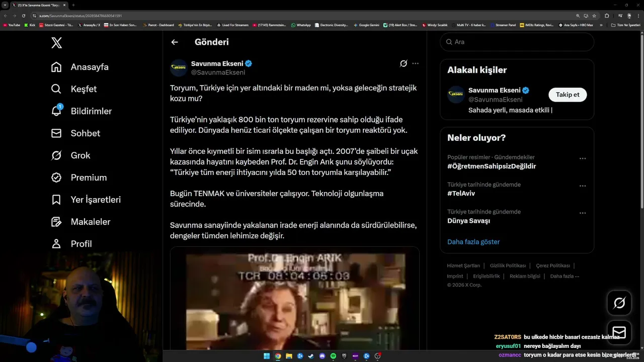The height and width of the screenshot is (362, 644).
Task: Open the Streamer Panel bookmark
Action: [503, 25]
